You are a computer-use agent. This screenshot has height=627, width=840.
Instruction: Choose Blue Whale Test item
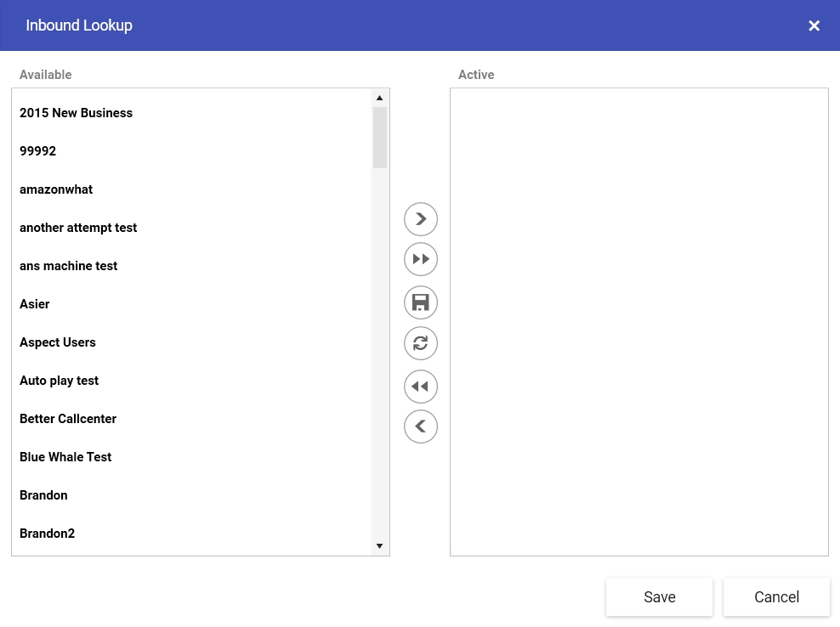pyautogui.click(x=191, y=457)
